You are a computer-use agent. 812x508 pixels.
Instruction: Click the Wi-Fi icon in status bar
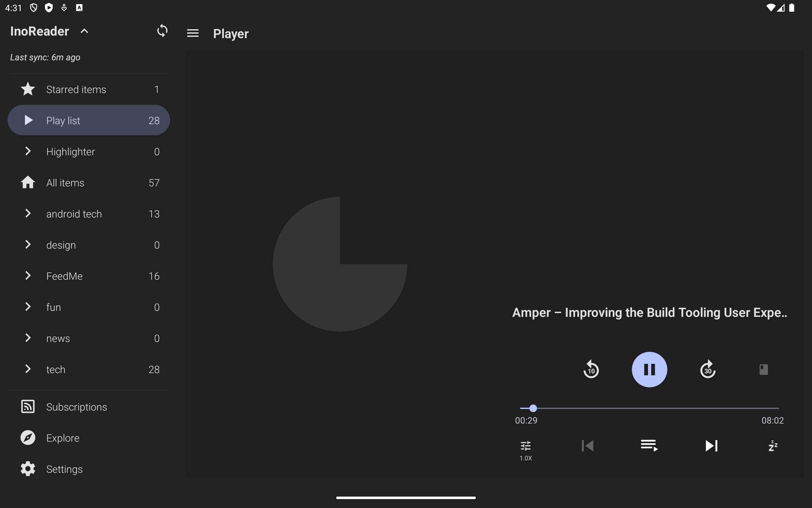pyautogui.click(x=770, y=8)
